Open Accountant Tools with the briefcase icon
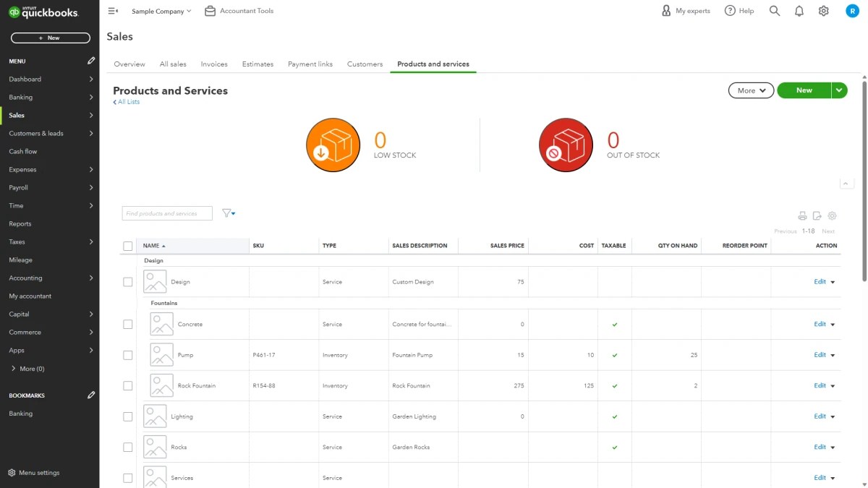The height and width of the screenshot is (488, 868). coord(239,10)
